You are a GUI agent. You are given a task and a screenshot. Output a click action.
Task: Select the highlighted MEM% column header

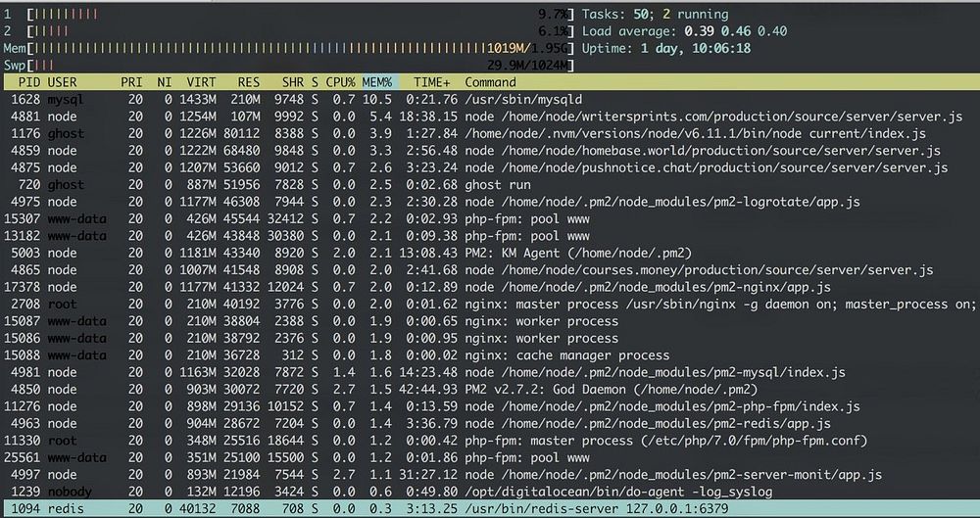pyautogui.click(x=377, y=82)
